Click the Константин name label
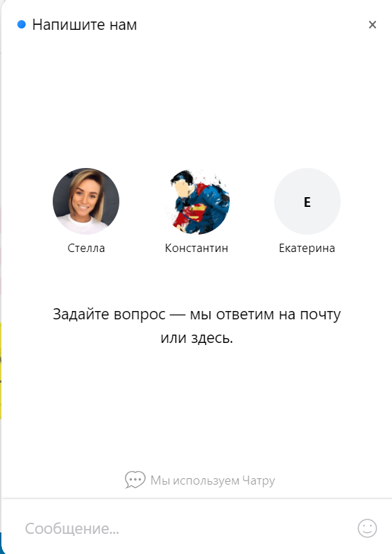 tap(196, 248)
